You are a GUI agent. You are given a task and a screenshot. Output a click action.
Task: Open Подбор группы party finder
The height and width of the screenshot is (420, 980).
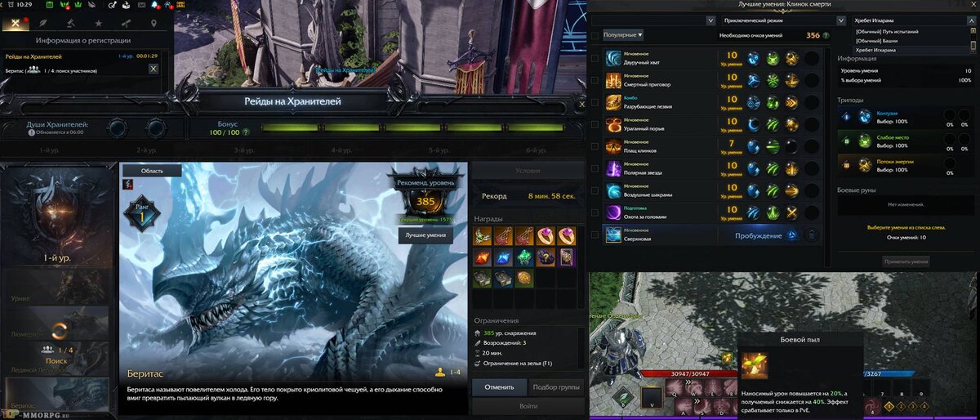pos(555,387)
